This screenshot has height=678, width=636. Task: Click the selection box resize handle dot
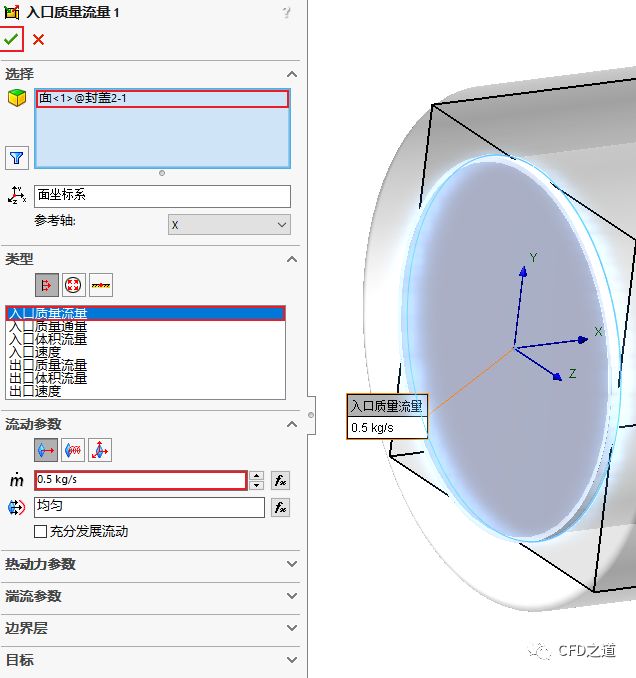pyautogui.click(x=162, y=173)
